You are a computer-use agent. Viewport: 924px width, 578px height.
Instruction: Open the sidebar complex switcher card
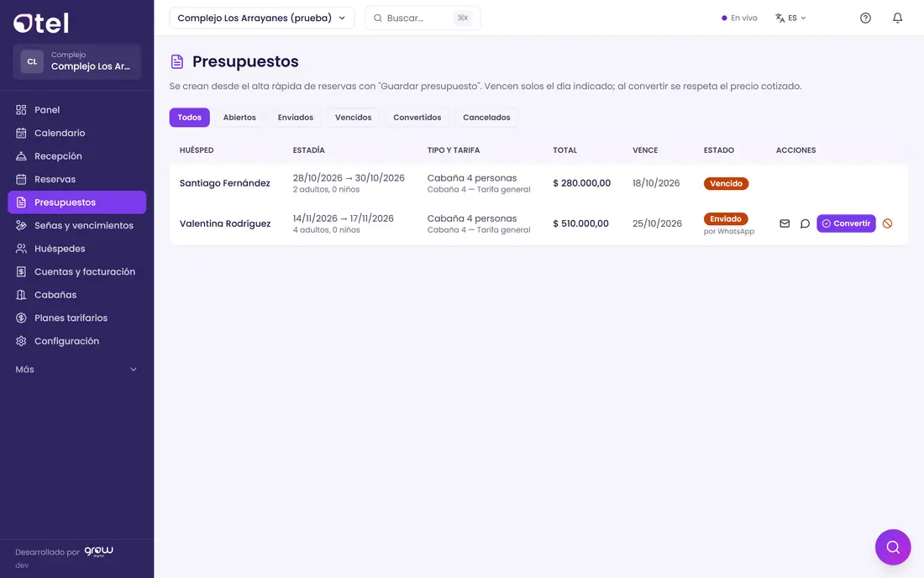(x=76, y=61)
